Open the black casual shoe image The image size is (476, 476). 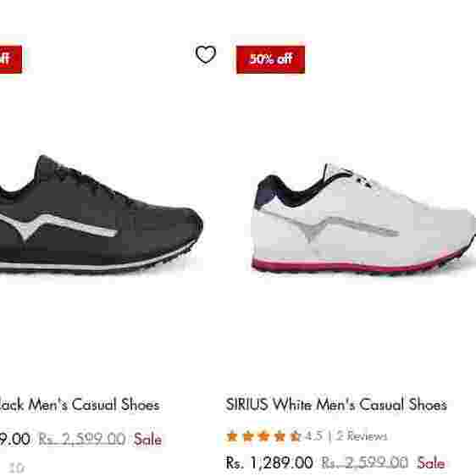point(100,215)
